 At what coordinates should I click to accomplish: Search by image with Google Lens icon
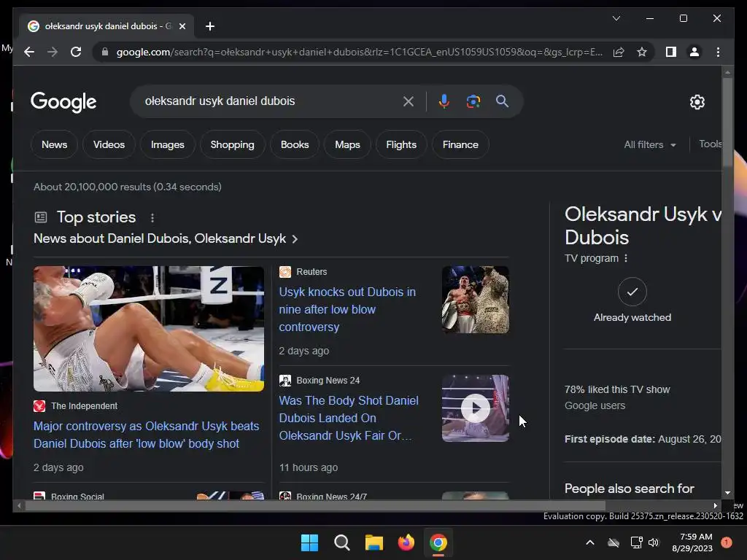point(473,101)
